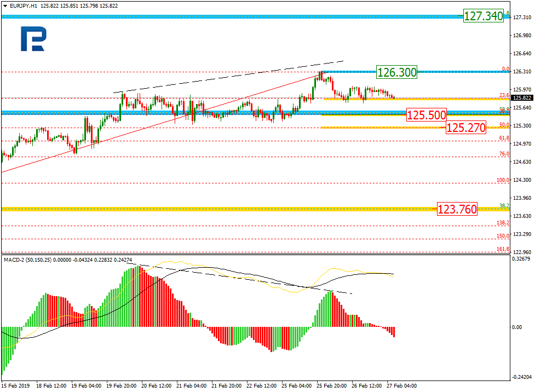Screen dimensions: 535x392
Task: Click the 27 Feb 04:00 time label
Action: coord(401,386)
